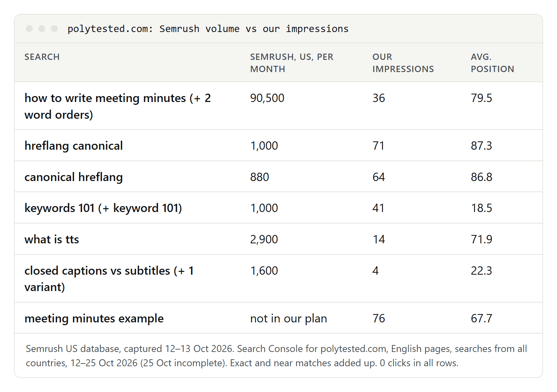557x392 pixels.
Task: Click average position 18.5
Action: click(481, 208)
